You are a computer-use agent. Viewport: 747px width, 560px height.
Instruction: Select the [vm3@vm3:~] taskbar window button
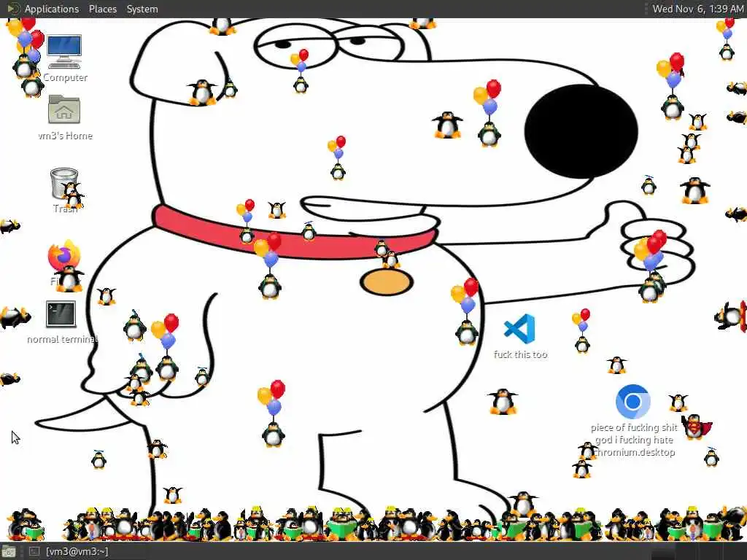coord(69,552)
